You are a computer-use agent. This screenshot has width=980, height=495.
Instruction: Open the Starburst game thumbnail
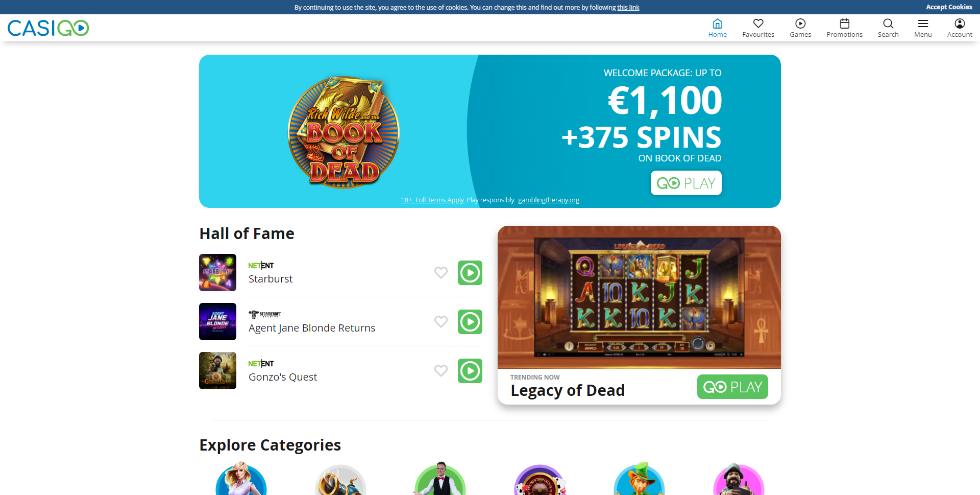click(217, 273)
